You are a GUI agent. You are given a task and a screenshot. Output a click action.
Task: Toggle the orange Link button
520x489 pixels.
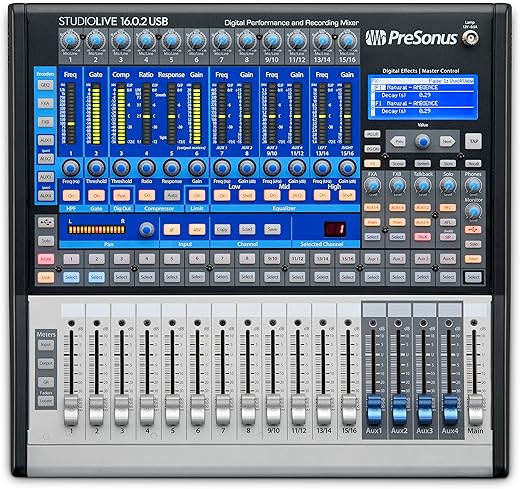(x=46, y=277)
